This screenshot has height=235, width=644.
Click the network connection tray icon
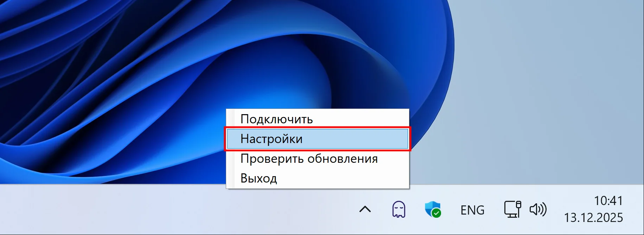(x=512, y=209)
